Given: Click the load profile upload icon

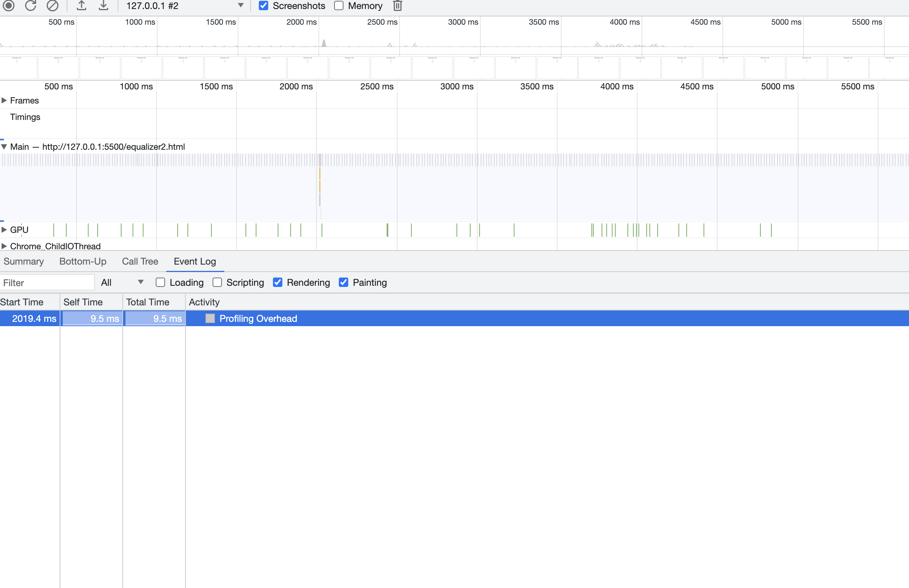Looking at the screenshot, I should click(x=81, y=5).
